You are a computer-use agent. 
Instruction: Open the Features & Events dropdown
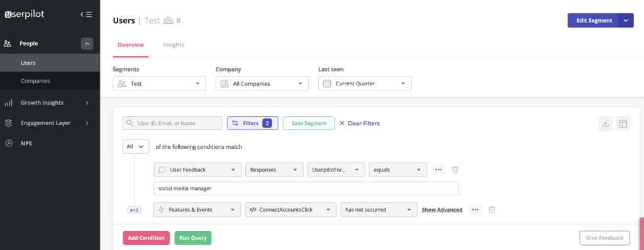tap(197, 209)
